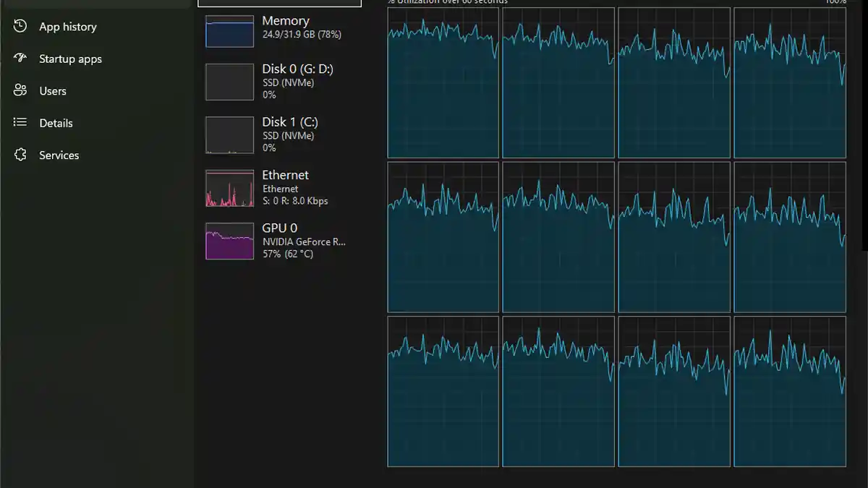Click the last core graph in middle row
868x488 pixels.
pyautogui.click(x=789, y=237)
